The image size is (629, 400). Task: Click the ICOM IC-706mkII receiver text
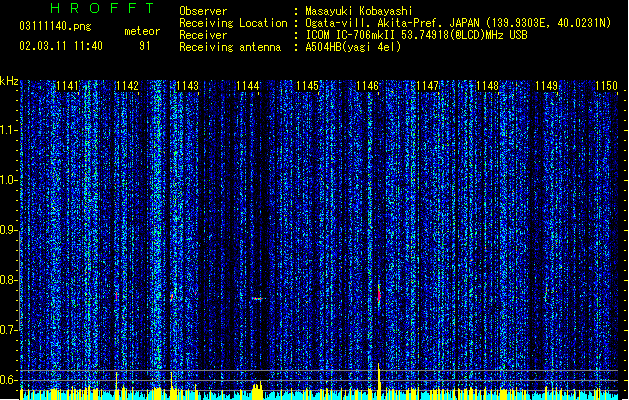tap(416, 35)
